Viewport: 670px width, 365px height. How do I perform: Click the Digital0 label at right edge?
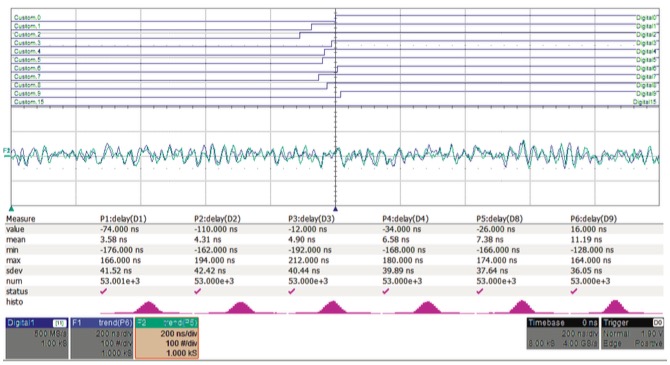pyautogui.click(x=646, y=18)
